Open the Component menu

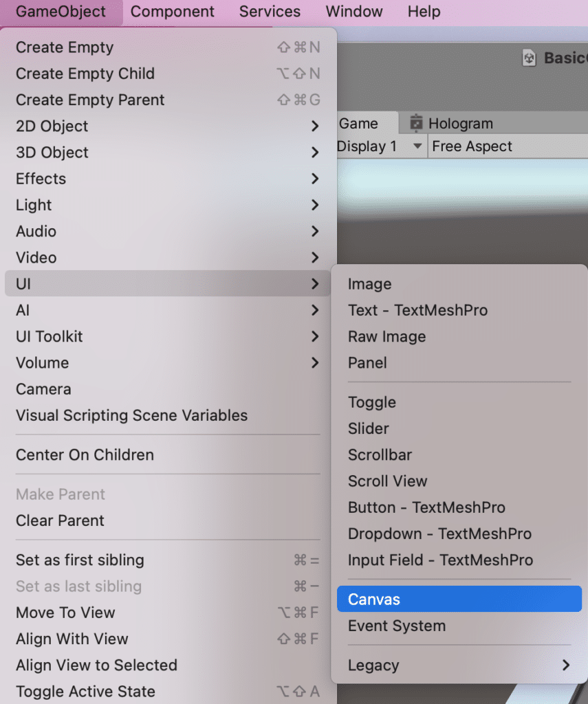[173, 12]
